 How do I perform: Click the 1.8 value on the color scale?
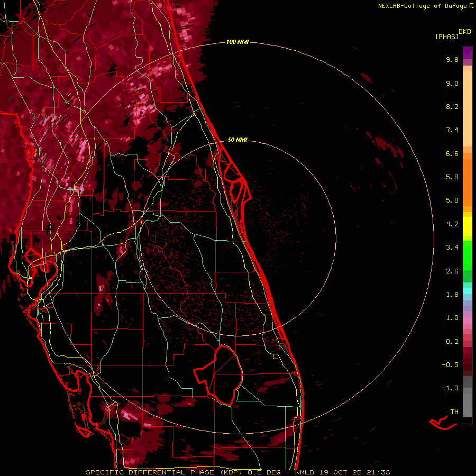(x=452, y=295)
